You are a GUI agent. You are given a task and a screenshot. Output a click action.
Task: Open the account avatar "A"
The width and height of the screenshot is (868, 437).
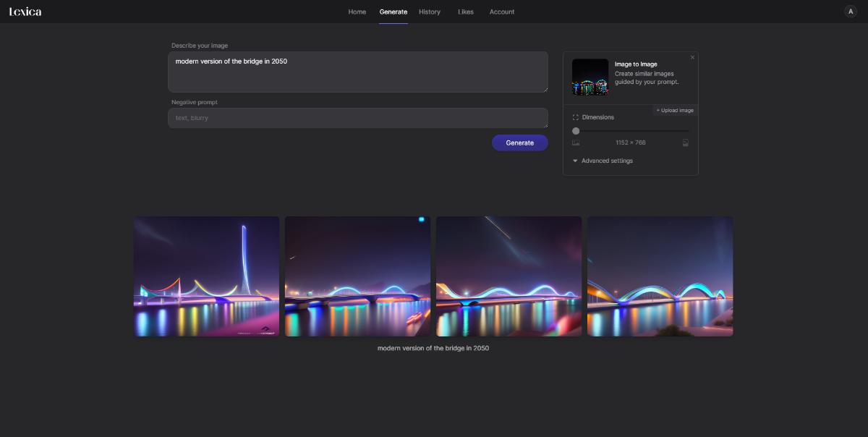point(850,12)
